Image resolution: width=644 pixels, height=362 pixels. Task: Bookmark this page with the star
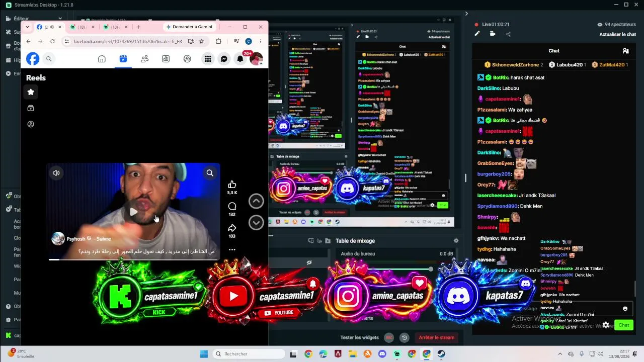[x=202, y=41]
